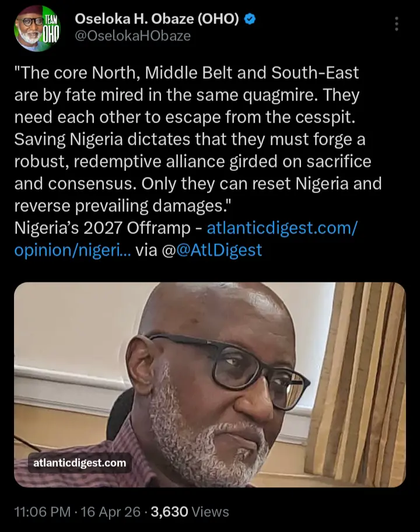Screen dimensions: 420x532
Task: Select the Nigeria's 2027 Offramp title text
Action: pos(102,228)
